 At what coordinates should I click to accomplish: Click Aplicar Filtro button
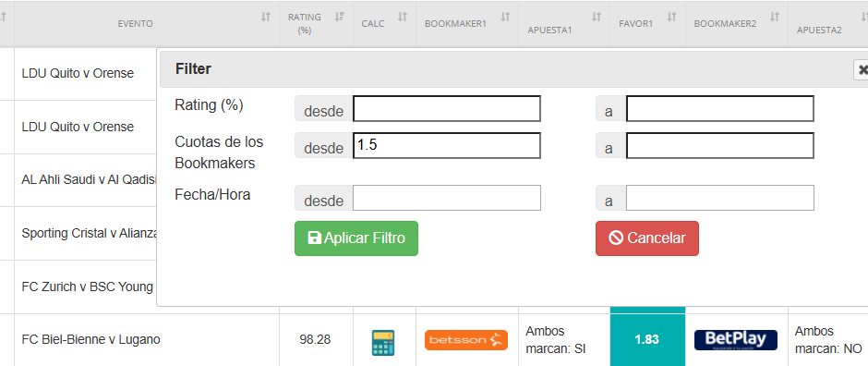click(x=356, y=238)
